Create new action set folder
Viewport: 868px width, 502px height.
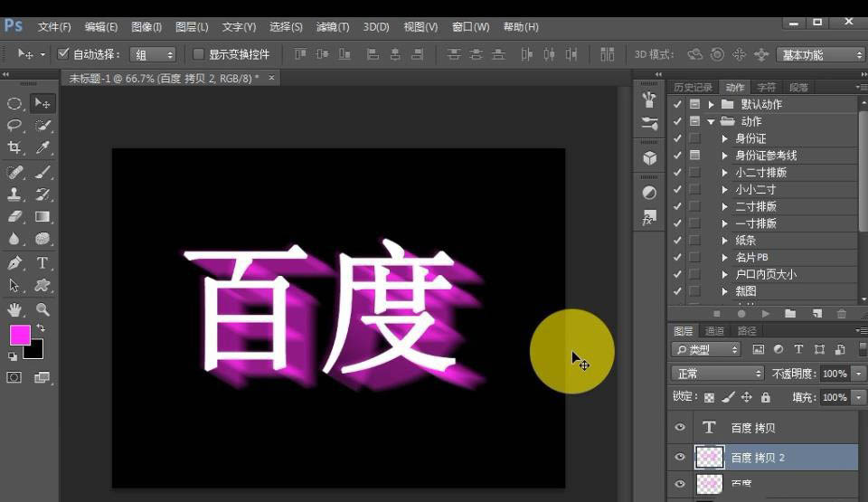tap(790, 314)
